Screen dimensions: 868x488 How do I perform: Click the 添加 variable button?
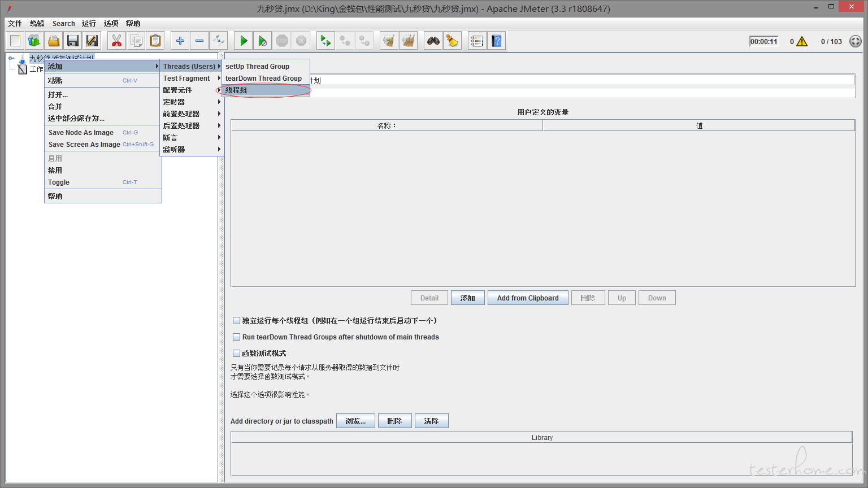pos(468,298)
